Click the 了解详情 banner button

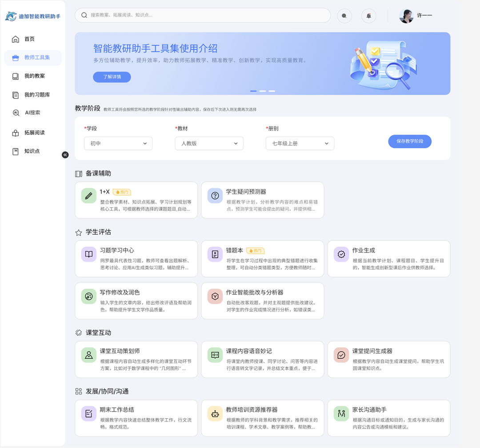(112, 77)
